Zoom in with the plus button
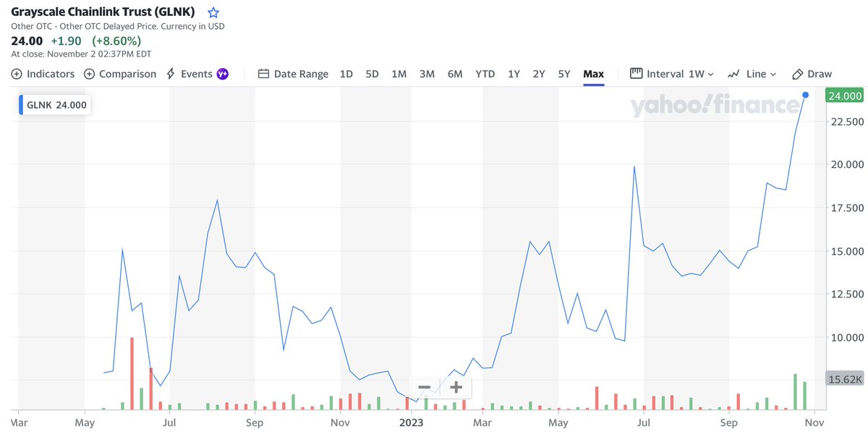 click(x=456, y=387)
